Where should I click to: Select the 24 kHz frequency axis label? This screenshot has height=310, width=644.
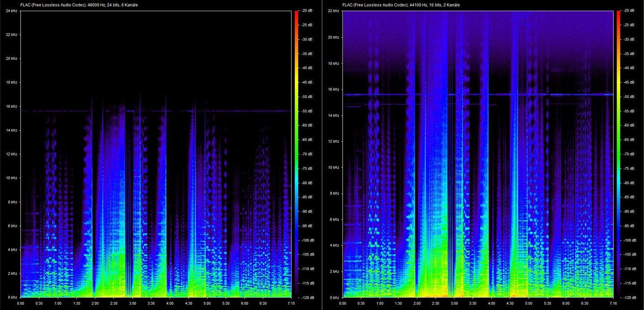[x=12, y=11]
